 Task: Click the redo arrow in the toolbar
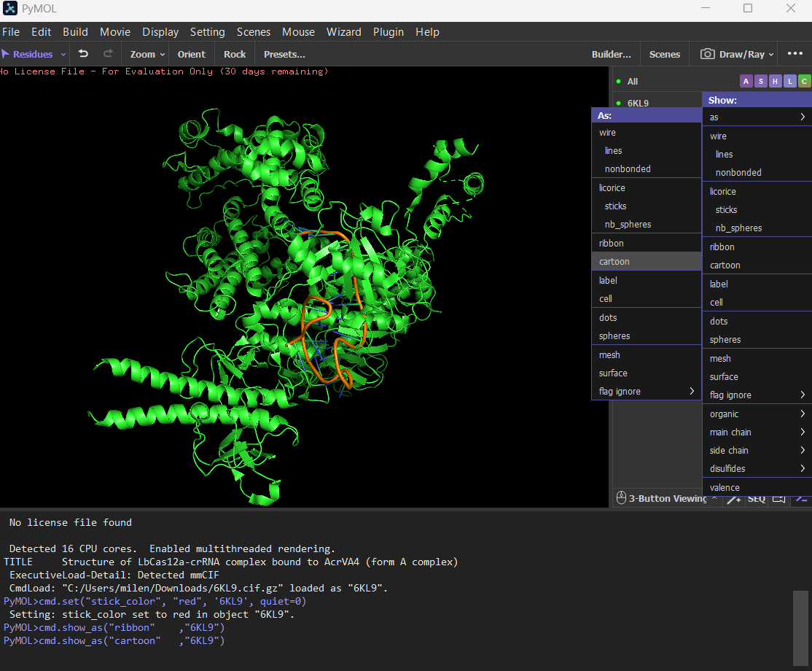(108, 54)
